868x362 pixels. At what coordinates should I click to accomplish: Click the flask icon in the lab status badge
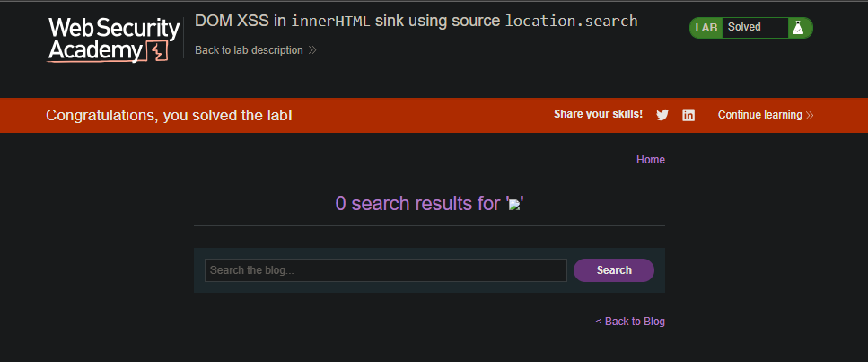click(798, 27)
